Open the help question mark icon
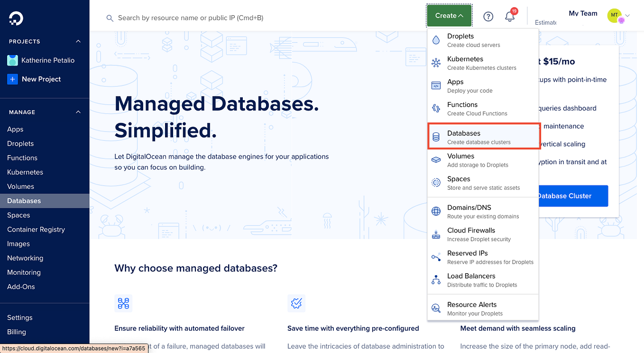Image resolution: width=644 pixels, height=353 pixels. [488, 17]
